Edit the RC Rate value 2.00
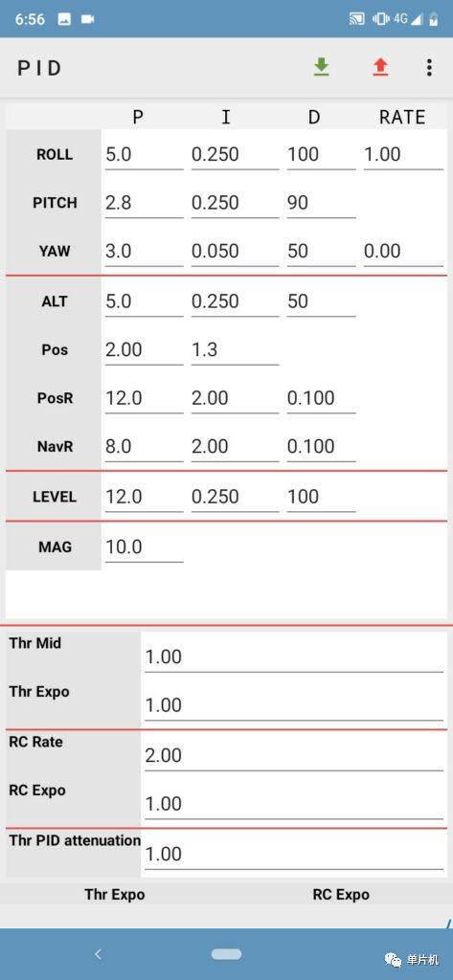Viewport: 453px width, 980px height. click(x=293, y=755)
